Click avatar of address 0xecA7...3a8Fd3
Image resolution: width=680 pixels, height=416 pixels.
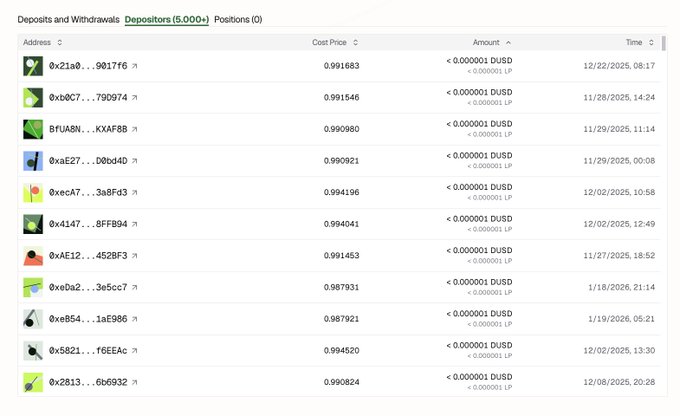pos(33,193)
